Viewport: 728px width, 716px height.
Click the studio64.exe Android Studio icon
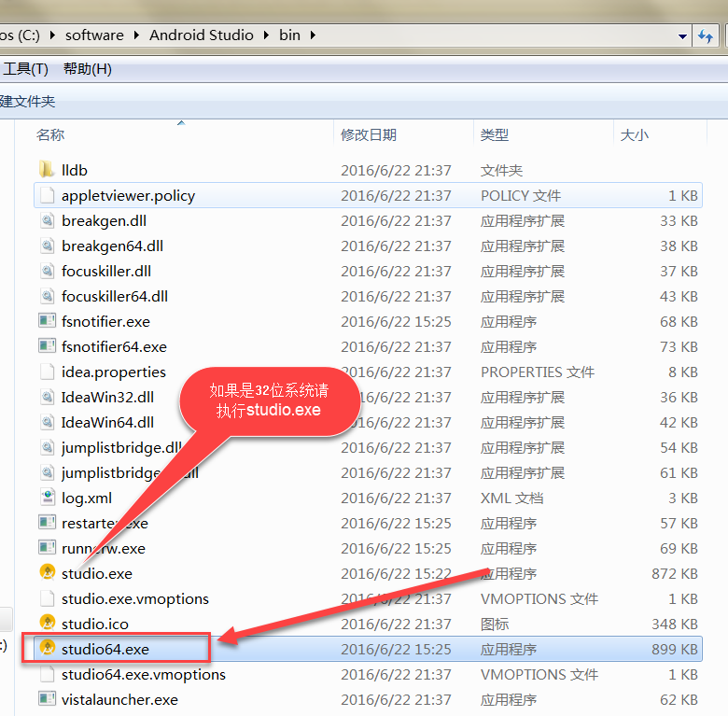pos(48,648)
